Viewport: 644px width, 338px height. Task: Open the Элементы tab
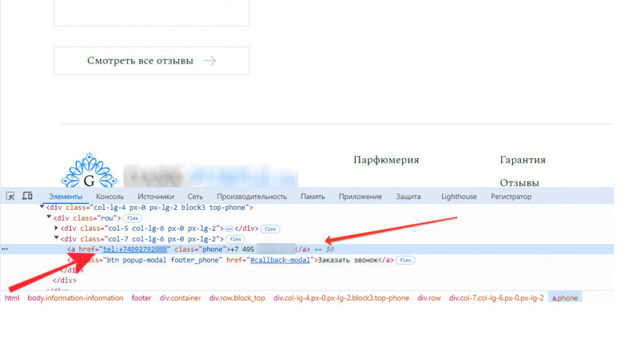(65, 197)
